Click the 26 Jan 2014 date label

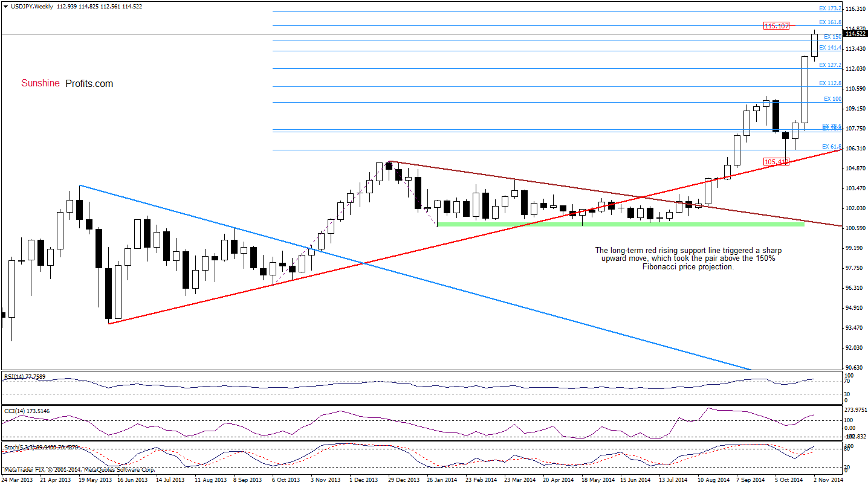443,480
